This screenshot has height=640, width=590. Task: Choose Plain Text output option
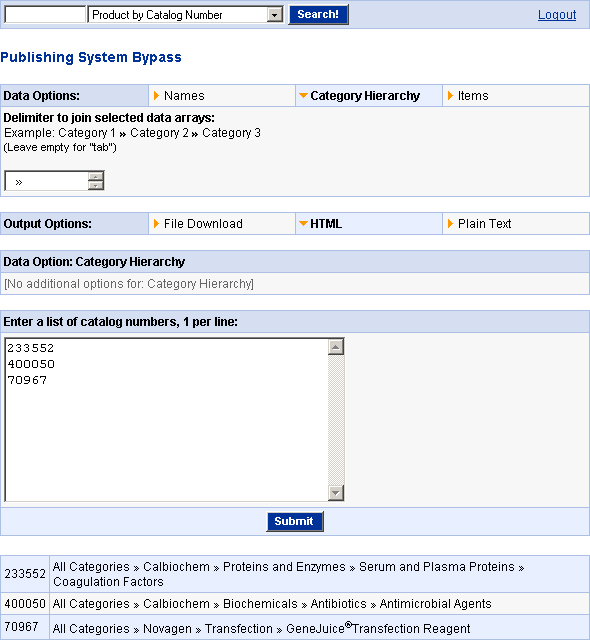pos(484,224)
